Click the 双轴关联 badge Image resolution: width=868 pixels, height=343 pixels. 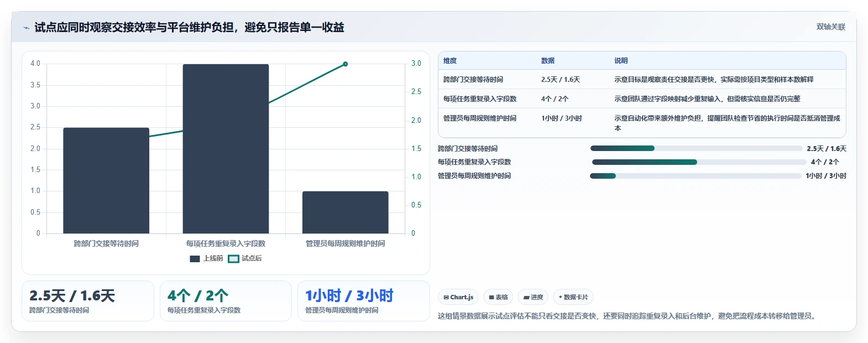click(x=830, y=27)
